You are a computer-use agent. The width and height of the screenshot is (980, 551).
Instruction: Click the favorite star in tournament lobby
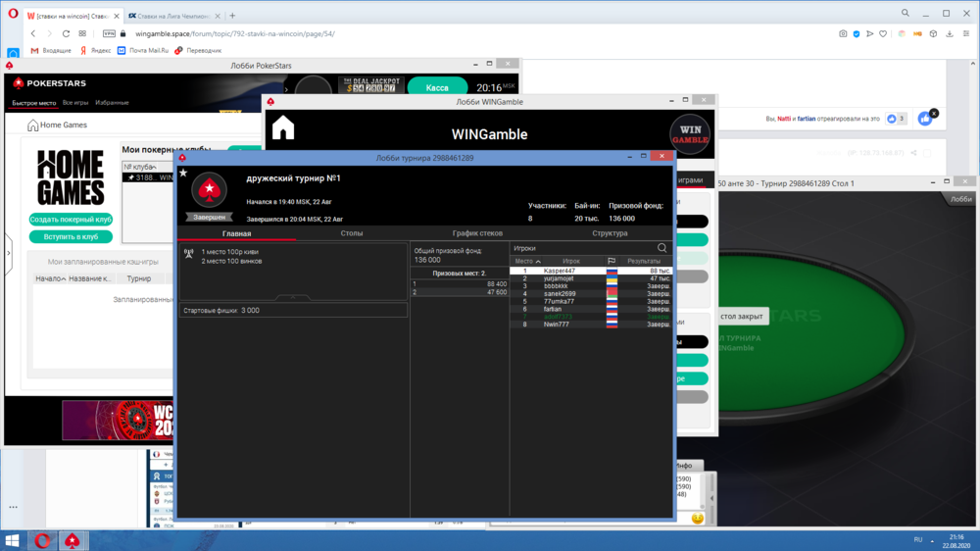(x=183, y=173)
